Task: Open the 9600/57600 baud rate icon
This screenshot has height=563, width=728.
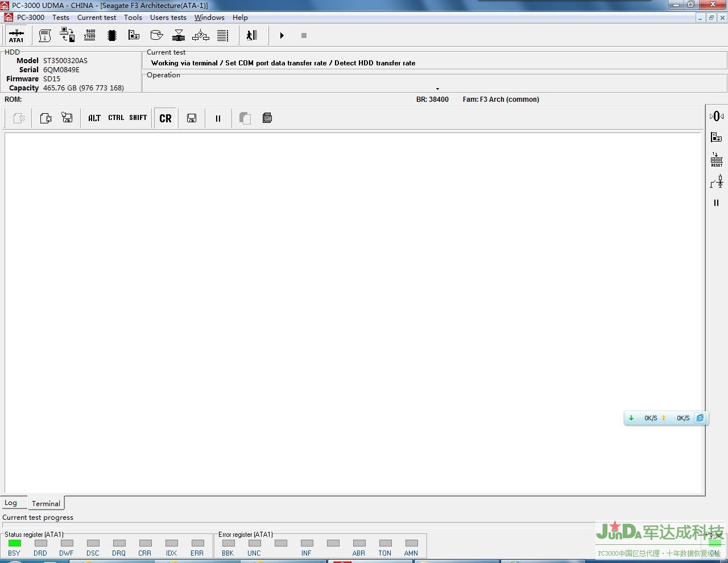Action: click(90, 35)
